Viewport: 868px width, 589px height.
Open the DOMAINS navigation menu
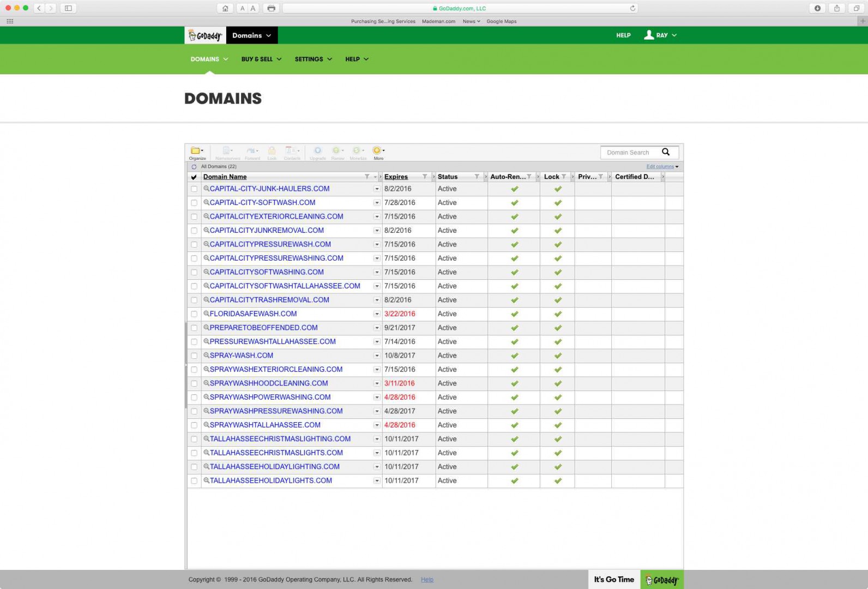(x=209, y=59)
